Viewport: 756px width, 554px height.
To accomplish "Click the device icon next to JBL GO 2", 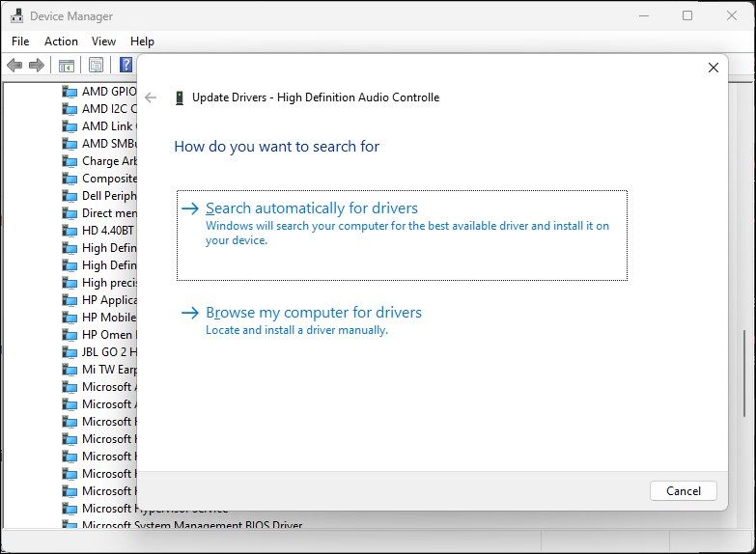I will click(x=70, y=352).
